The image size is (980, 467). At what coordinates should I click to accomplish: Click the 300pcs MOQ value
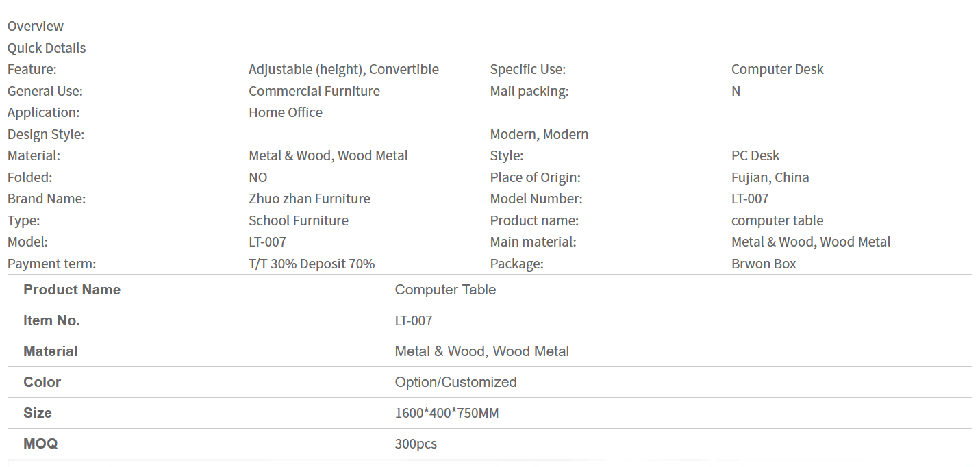coord(416,444)
